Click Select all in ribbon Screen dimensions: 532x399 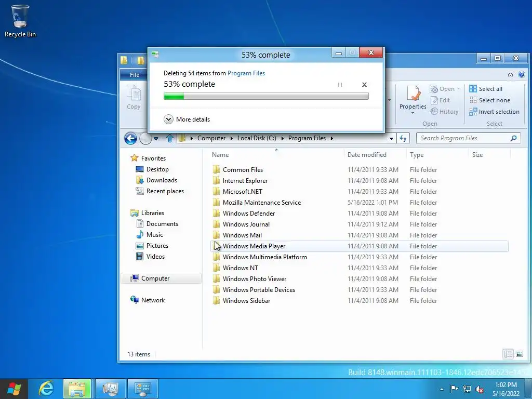[x=486, y=89]
